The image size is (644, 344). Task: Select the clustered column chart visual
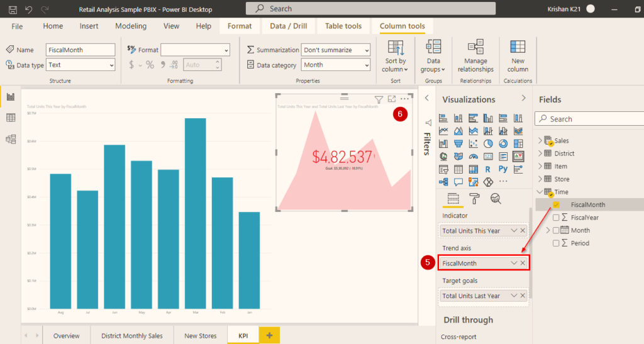(488, 118)
